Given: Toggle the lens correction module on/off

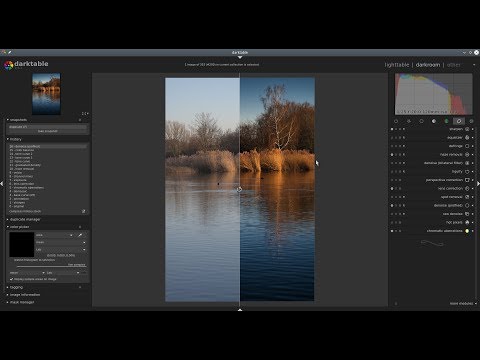Looking at the screenshot, I should pyautogui.click(x=392, y=188).
